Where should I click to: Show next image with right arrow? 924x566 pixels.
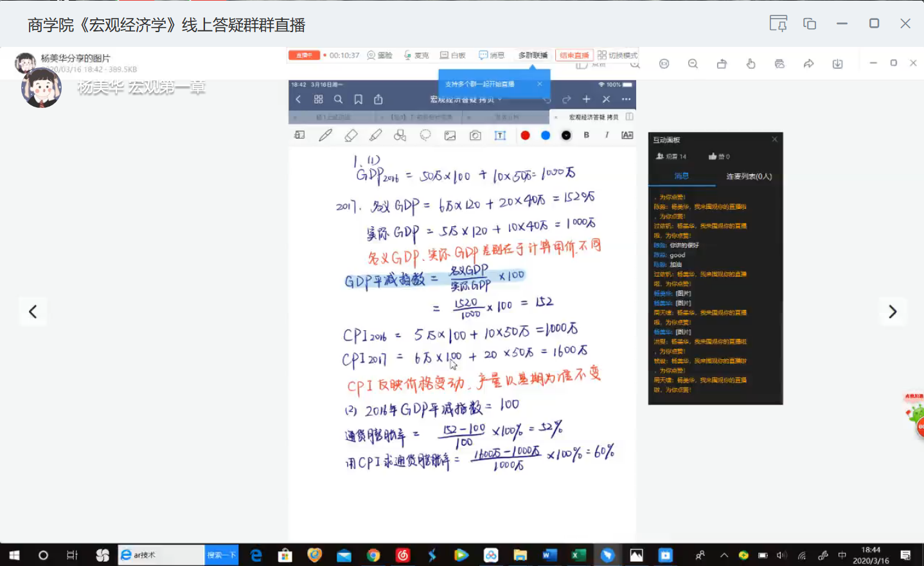tap(892, 312)
